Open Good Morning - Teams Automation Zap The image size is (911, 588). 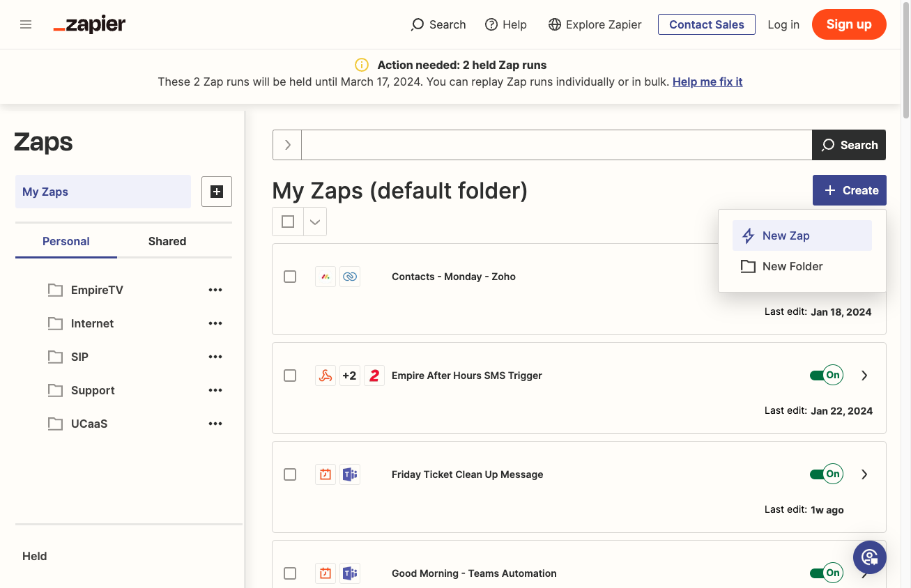[x=474, y=573]
